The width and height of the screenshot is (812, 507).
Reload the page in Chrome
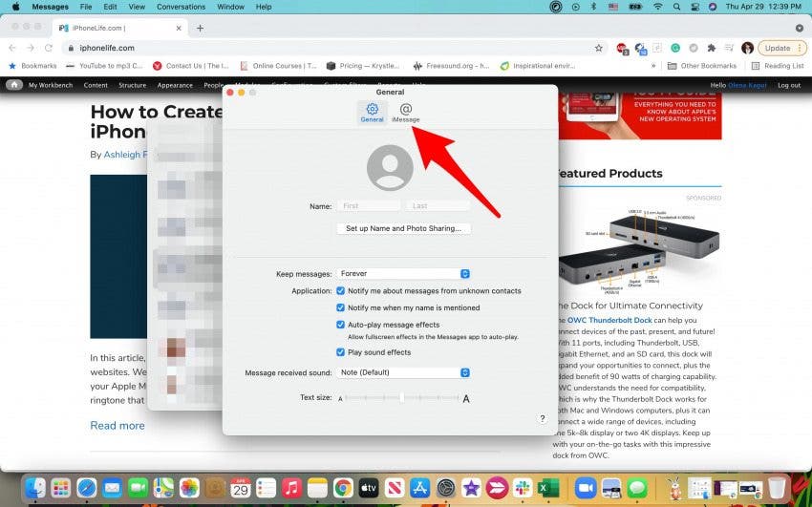(49, 48)
